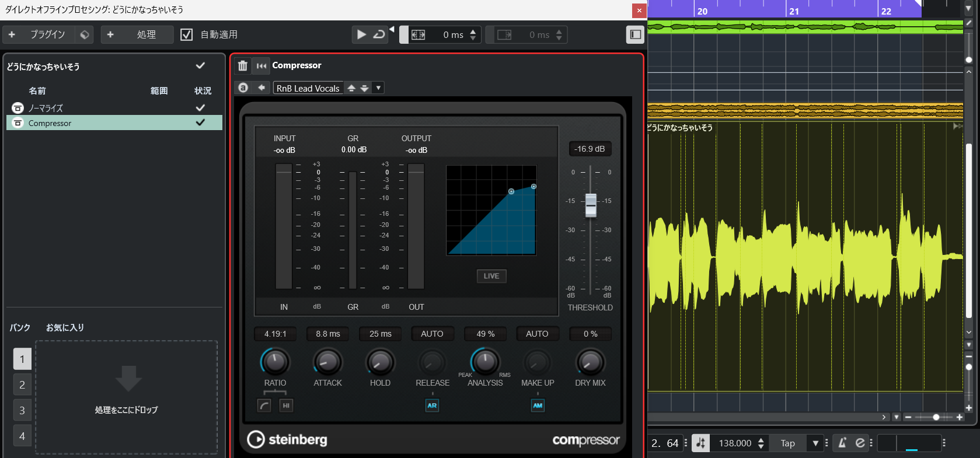Click the plug-in favorites icon beside プラグイン
The image size is (980, 458).
click(x=85, y=34)
